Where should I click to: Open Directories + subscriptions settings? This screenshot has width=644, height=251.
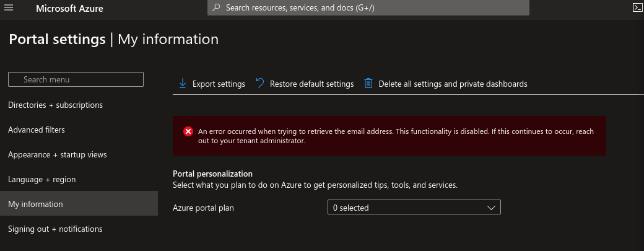(x=55, y=105)
